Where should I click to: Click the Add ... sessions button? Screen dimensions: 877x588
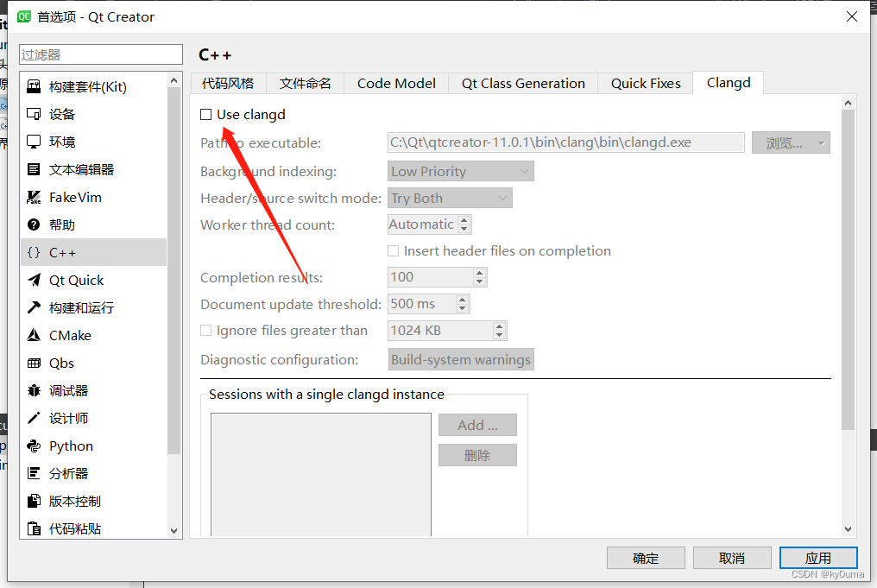click(x=477, y=425)
